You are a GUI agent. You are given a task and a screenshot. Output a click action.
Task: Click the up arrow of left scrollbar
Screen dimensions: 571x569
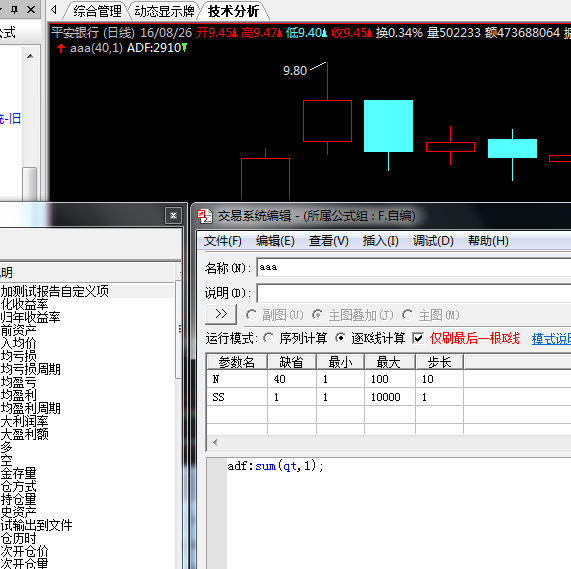[x=30, y=56]
